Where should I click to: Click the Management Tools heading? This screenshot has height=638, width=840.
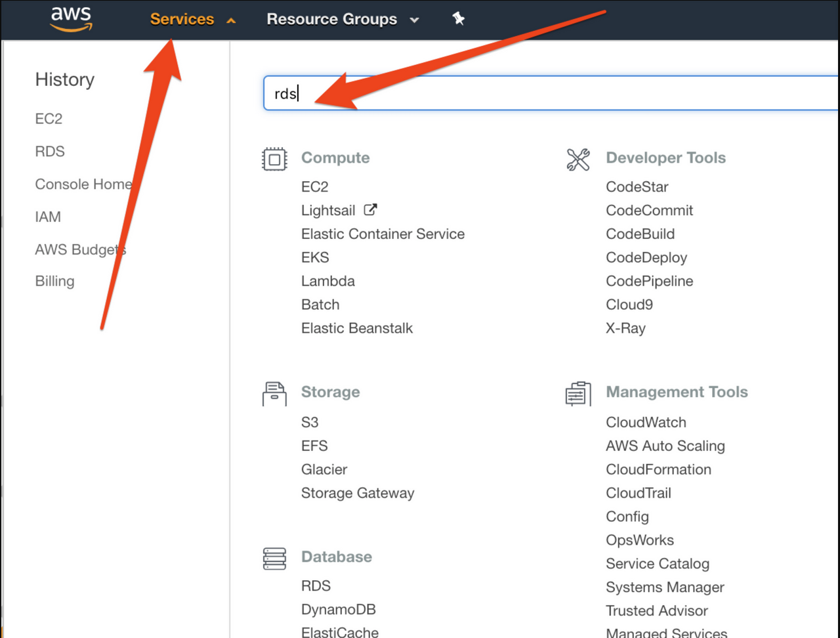[677, 393]
